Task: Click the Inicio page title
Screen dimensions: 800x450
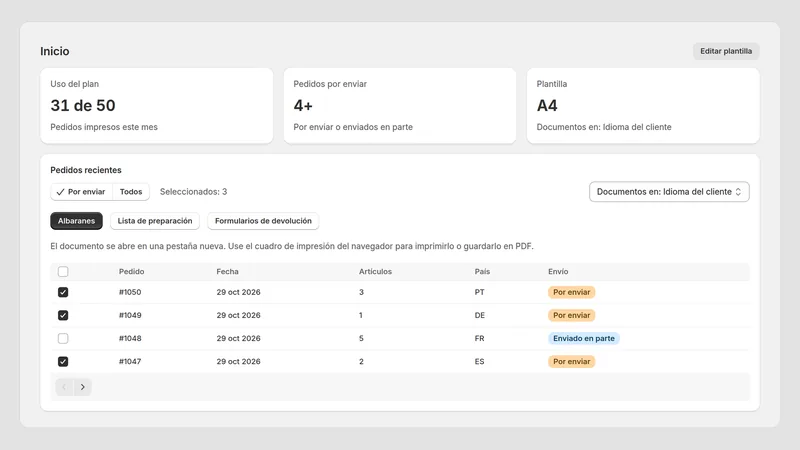Action: click(x=55, y=51)
